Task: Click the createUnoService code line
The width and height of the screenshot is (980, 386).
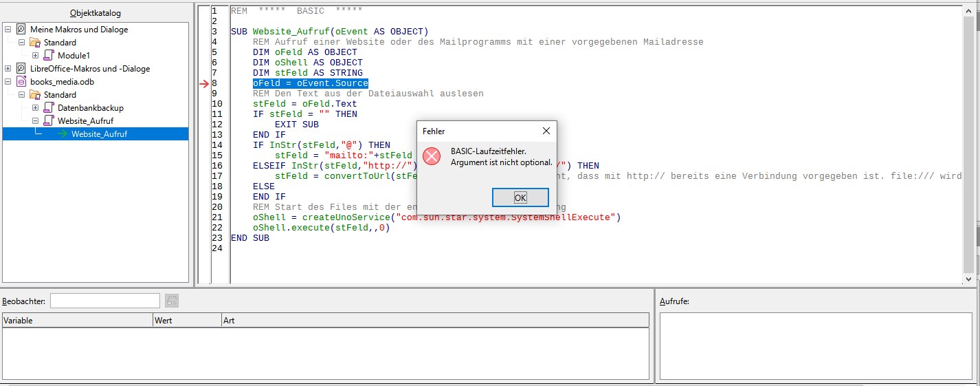Action: click(x=436, y=217)
